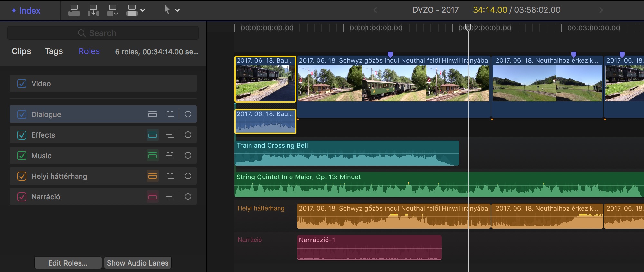Click the Narráció lane label in timeline
644x272 pixels.
tap(250, 240)
